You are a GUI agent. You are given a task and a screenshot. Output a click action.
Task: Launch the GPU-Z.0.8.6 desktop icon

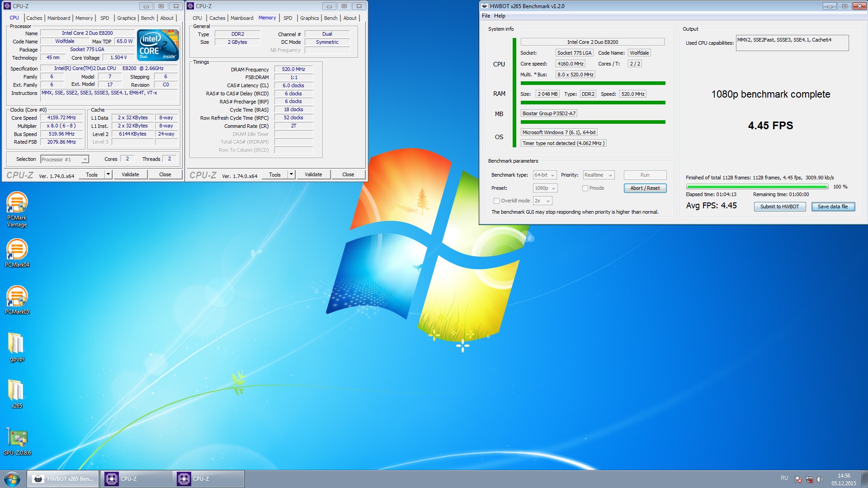coord(17,441)
